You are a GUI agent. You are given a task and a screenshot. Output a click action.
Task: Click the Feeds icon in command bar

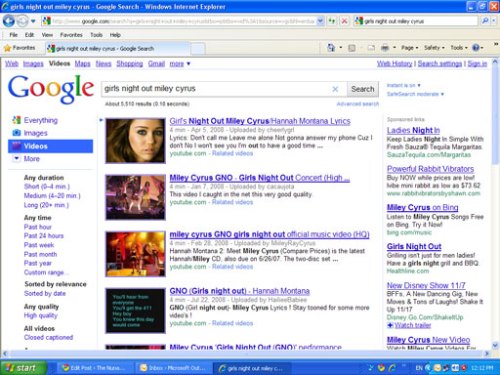pos(352,48)
